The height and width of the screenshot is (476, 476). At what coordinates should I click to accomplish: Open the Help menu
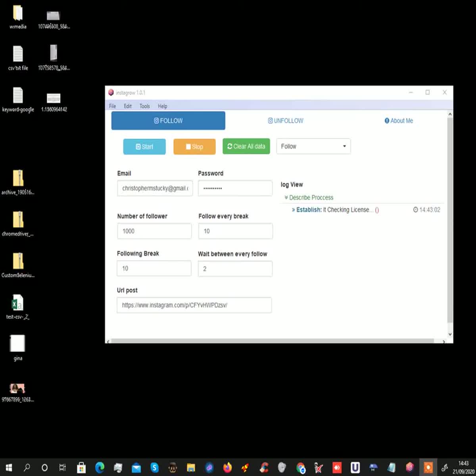[x=163, y=106]
